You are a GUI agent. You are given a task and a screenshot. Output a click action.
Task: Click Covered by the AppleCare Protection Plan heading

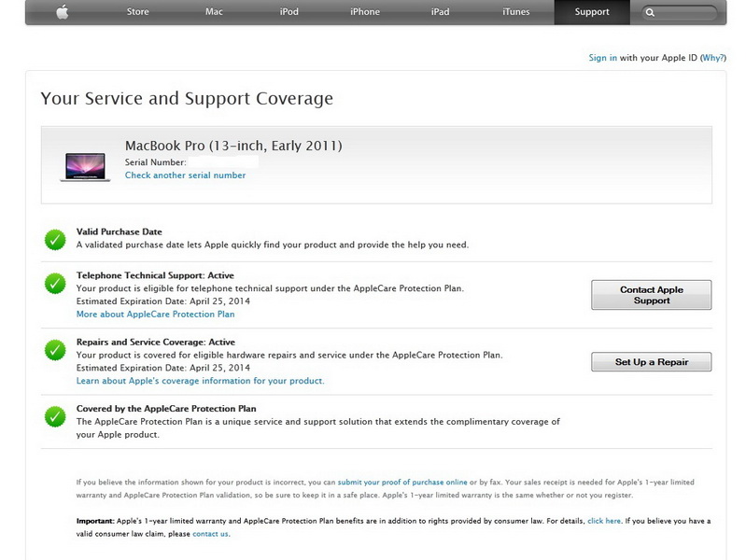tap(166, 409)
